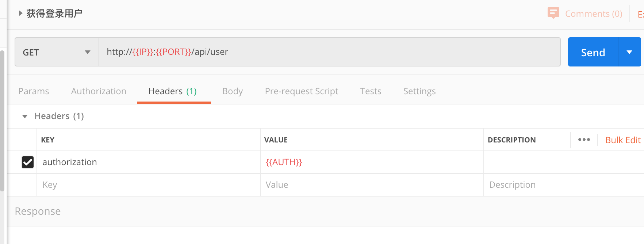The height and width of the screenshot is (244, 644).
Task: Click the DESCRIPTION column header
Action: (x=512, y=140)
